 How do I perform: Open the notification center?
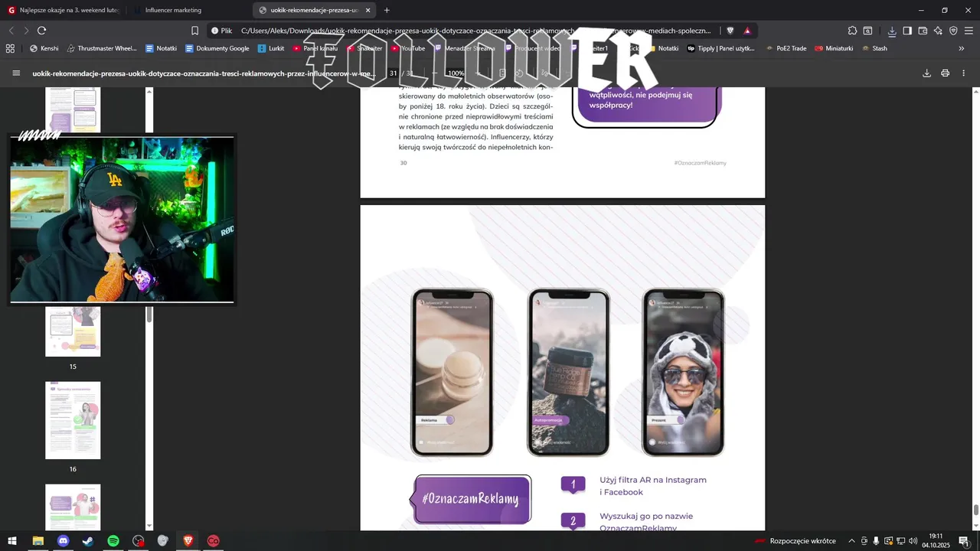coord(964,541)
